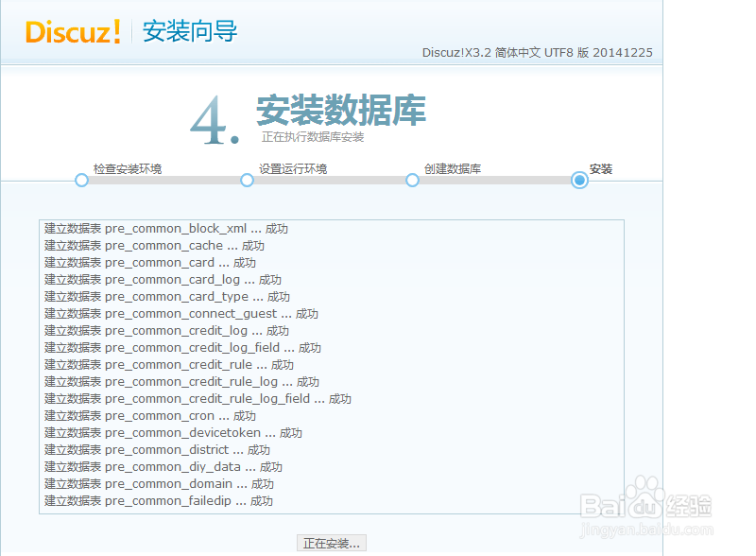Click the pre_common_credit_log_field log row
756x556 pixels.
pyautogui.click(x=182, y=348)
